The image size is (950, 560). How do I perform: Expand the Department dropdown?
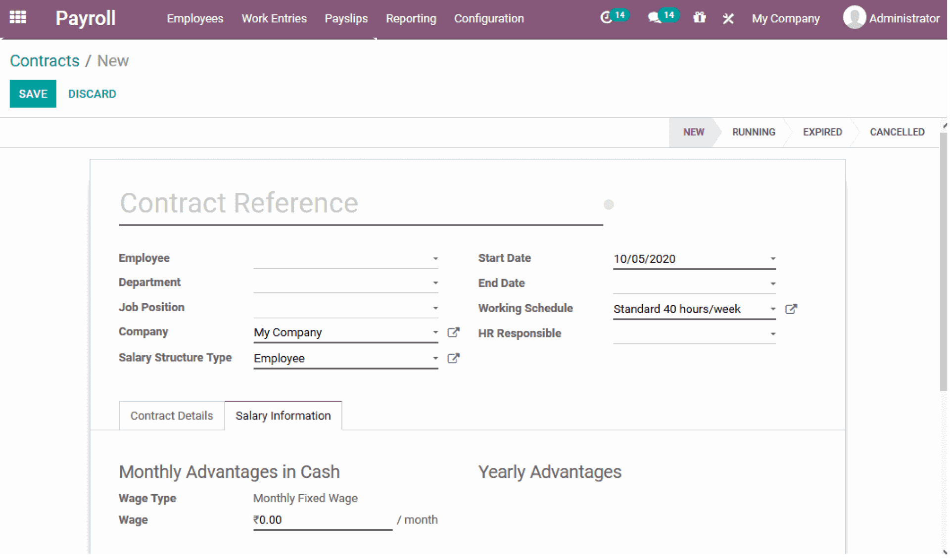435,283
